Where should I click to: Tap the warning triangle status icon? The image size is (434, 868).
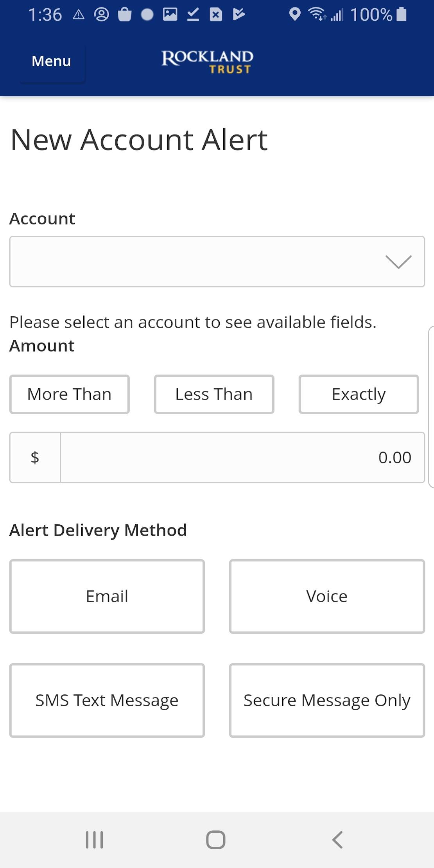[x=79, y=15]
